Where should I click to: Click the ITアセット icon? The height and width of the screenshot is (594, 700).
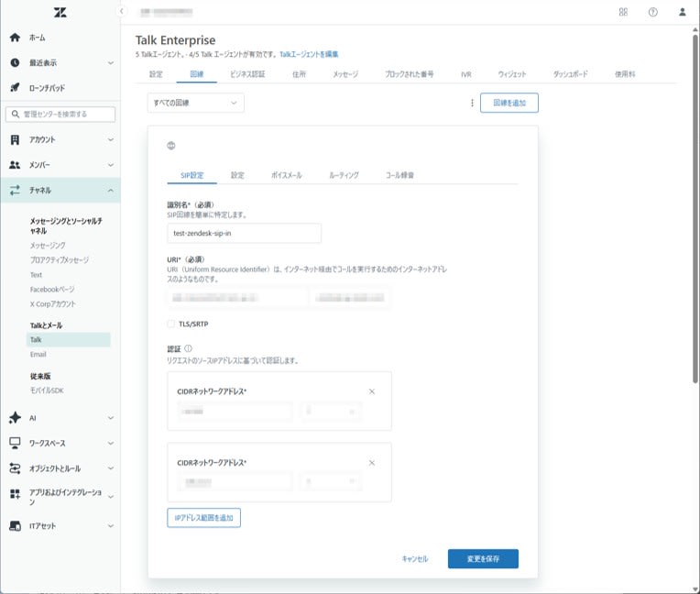pos(15,525)
